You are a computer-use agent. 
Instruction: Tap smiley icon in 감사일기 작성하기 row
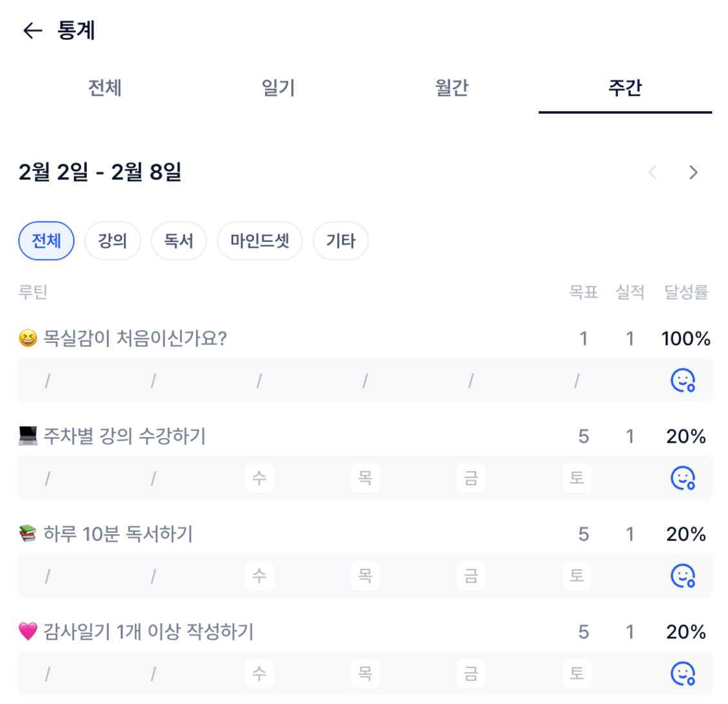tap(682, 674)
